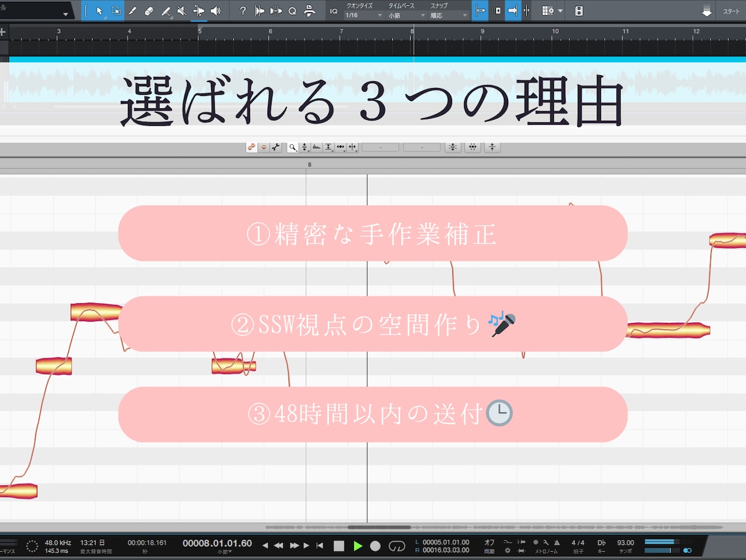Click the record button
The image size is (746, 560).
point(375,545)
